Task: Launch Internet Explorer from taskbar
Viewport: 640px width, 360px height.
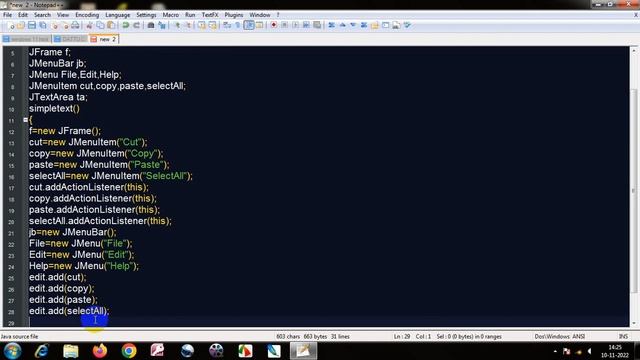Action: pyautogui.click(x=42, y=351)
